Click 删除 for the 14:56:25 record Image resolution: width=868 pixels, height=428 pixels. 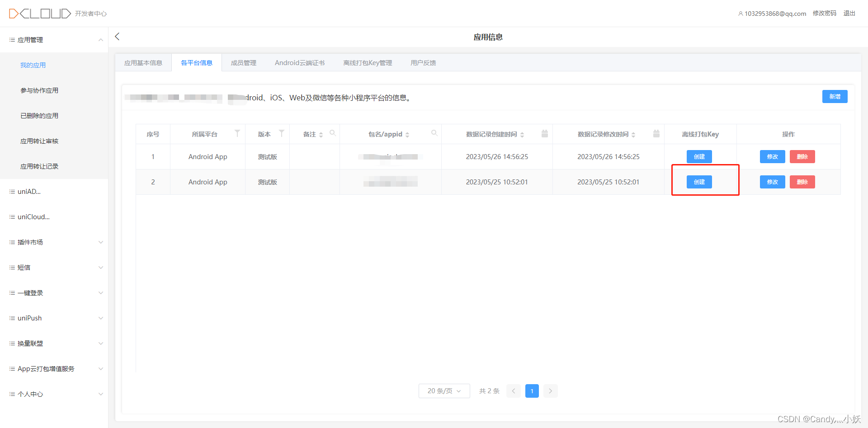point(802,157)
